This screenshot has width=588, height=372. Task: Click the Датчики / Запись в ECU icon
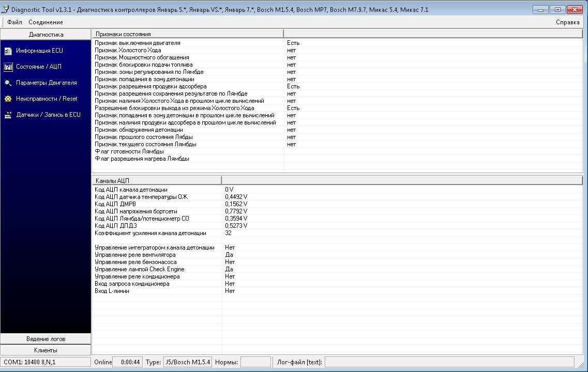(8, 115)
